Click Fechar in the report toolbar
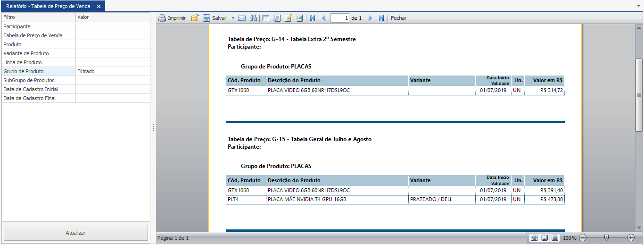Image resolution: width=644 pixels, height=245 pixels. (x=398, y=18)
